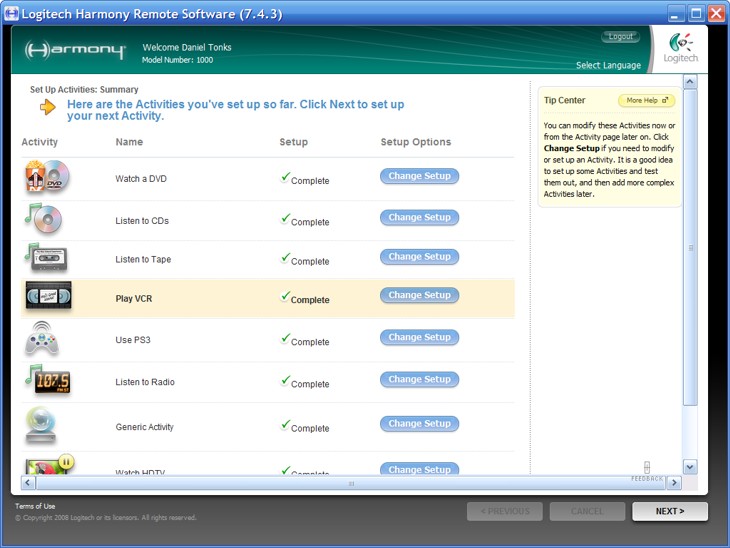Viewport: 730px width, 548px height.
Task: Select the 'Listen to Tape' name text
Action: 143,259
